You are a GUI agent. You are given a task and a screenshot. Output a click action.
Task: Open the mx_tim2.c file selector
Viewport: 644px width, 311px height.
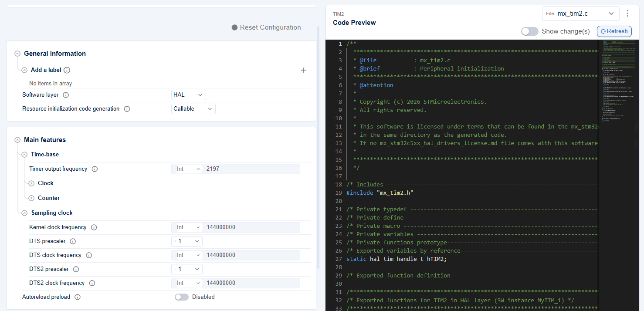pos(580,14)
